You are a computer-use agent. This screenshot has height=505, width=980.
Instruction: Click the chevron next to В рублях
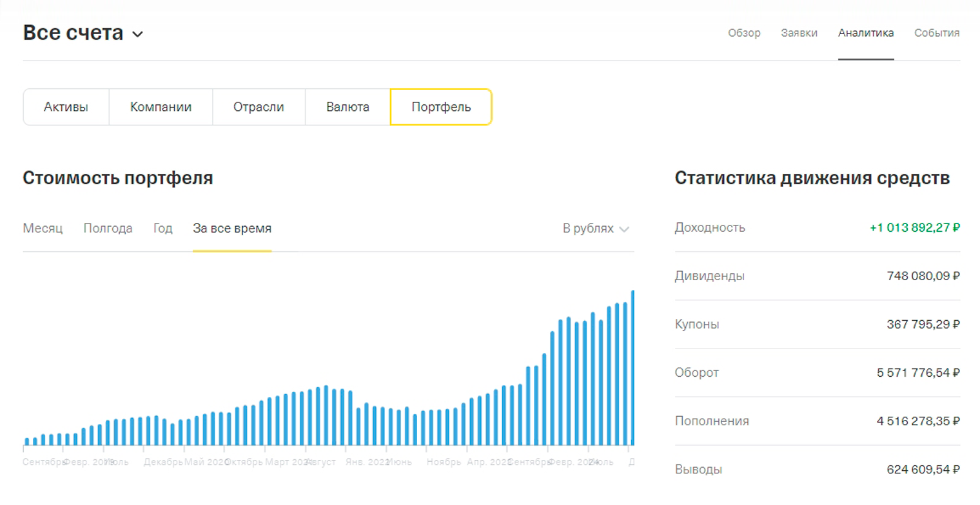[624, 229]
